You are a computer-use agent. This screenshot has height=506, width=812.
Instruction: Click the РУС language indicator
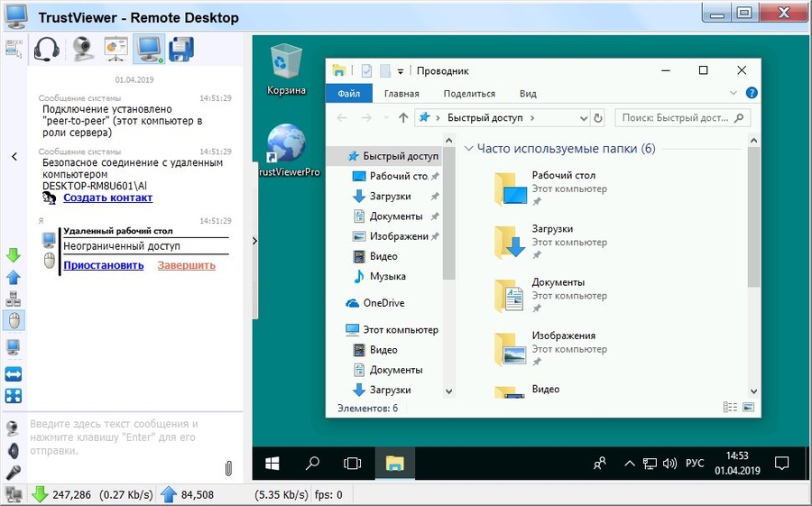tap(695, 463)
